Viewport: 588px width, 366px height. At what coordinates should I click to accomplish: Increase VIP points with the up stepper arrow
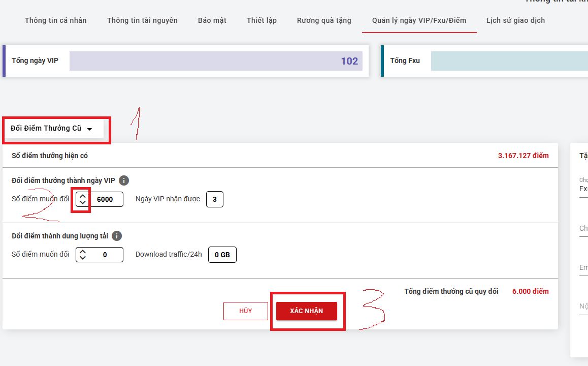[82, 195]
